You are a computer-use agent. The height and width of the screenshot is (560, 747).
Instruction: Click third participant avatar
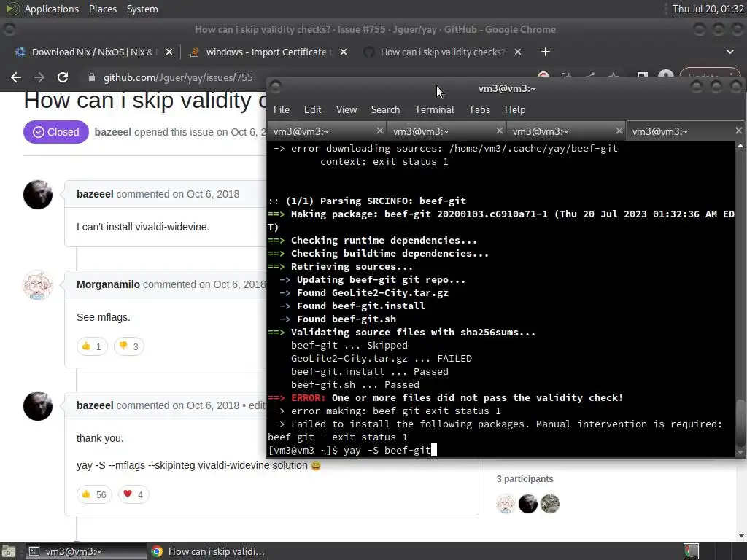coord(550,504)
